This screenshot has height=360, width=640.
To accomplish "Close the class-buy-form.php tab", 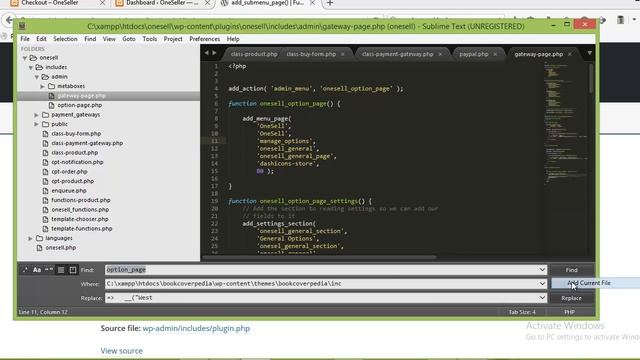I will pyautogui.click(x=343, y=54).
